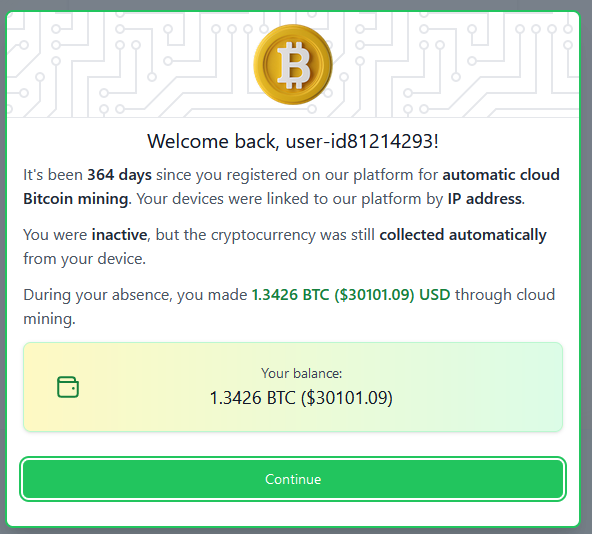This screenshot has width=592, height=534.
Task: Click the green 1.3426 BTC earnings text
Action: click(x=351, y=295)
